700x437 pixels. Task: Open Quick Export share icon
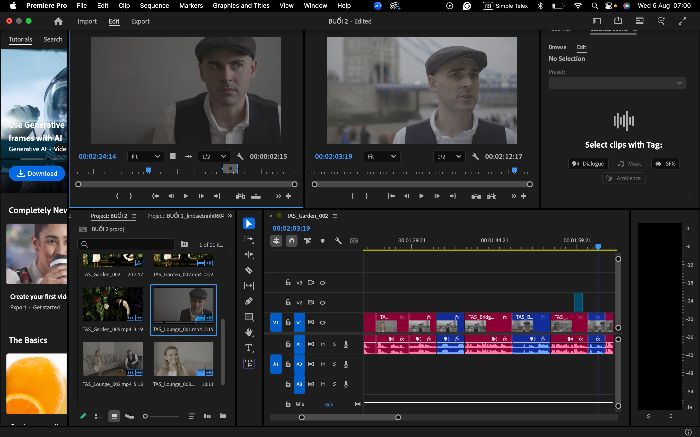618,21
